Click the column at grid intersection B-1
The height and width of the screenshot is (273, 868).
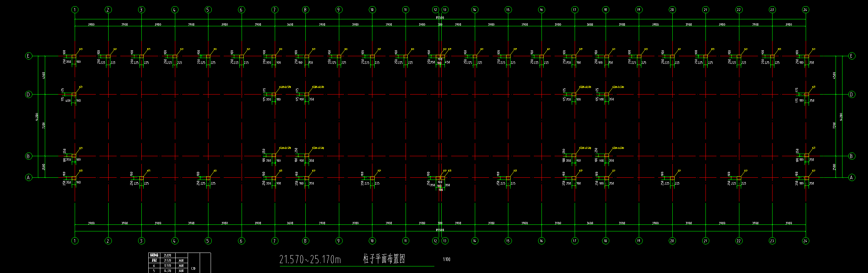[x=74, y=155]
